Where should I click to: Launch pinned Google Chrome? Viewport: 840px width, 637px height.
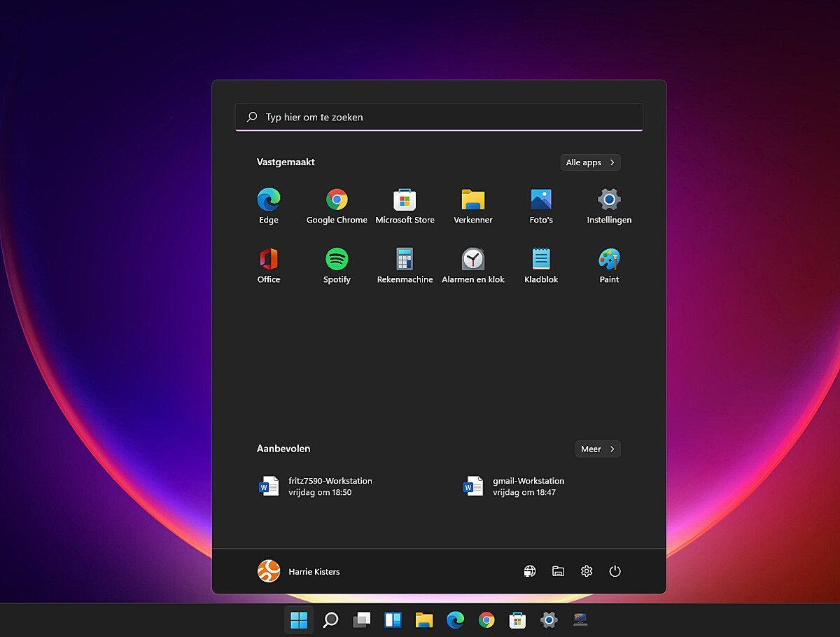pyautogui.click(x=337, y=206)
